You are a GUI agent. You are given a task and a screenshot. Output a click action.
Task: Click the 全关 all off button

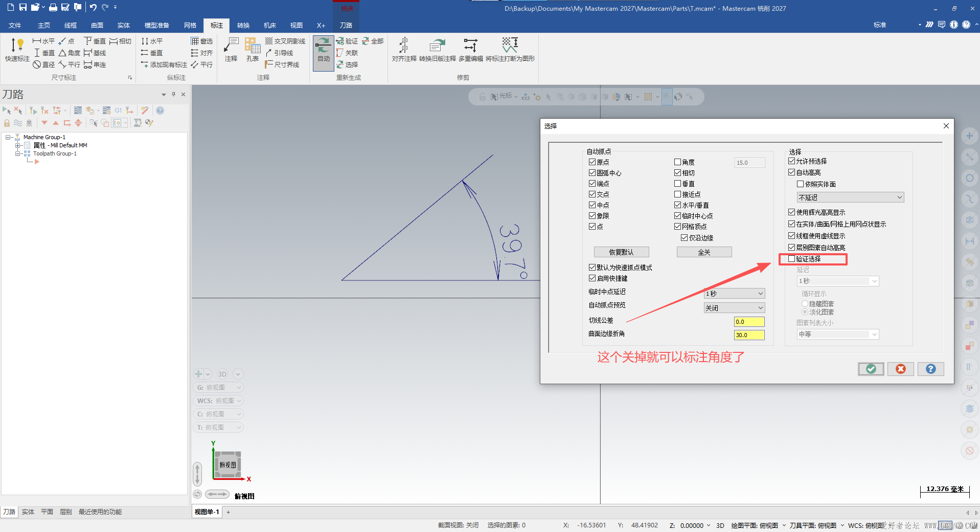(704, 252)
